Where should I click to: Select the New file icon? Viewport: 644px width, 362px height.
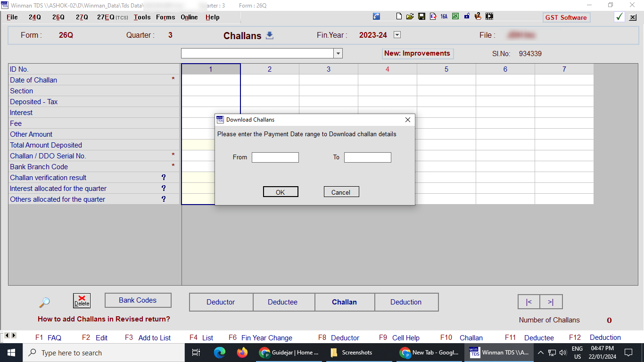(399, 16)
